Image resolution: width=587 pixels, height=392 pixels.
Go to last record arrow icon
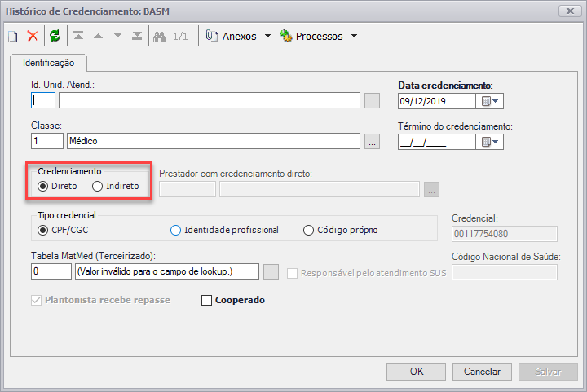(137, 36)
